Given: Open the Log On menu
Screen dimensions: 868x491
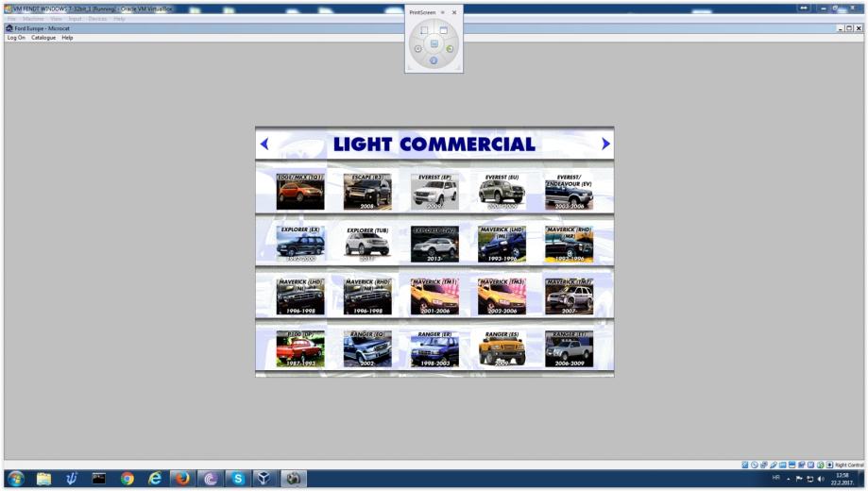Looking at the screenshot, I should pos(16,38).
